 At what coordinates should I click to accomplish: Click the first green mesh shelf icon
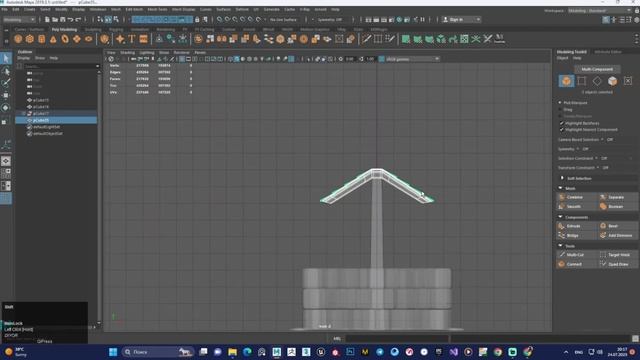(x=406, y=39)
